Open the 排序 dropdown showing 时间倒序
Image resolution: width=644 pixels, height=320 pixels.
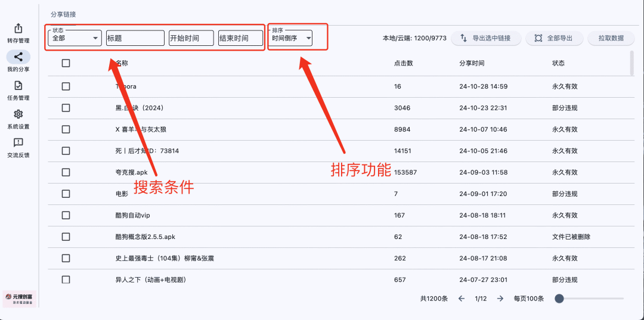pyautogui.click(x=292, y=38)
